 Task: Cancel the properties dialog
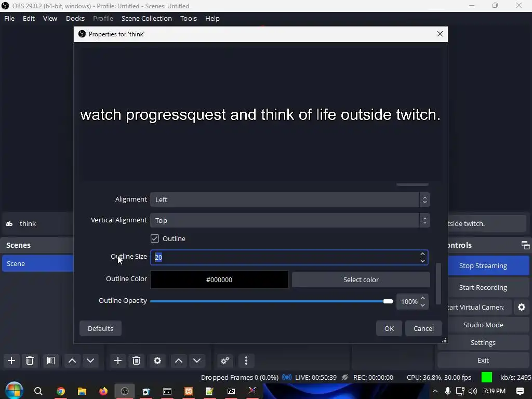pos(423,328)
